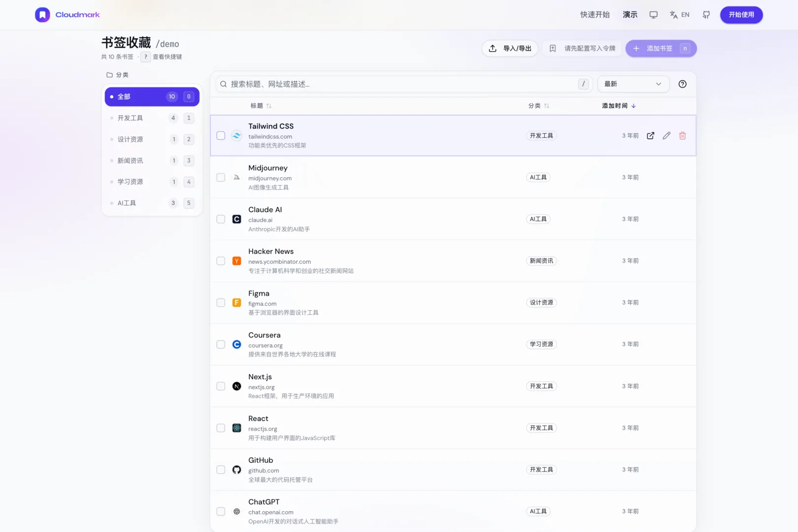Click the Figma favicon
This screenshot has width=798, height=532.
tap(236, 302)
